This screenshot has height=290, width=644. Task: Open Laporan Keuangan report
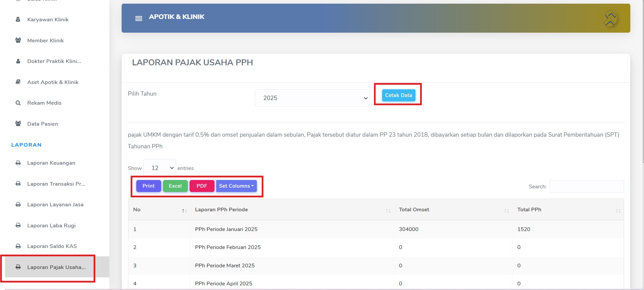51,163
